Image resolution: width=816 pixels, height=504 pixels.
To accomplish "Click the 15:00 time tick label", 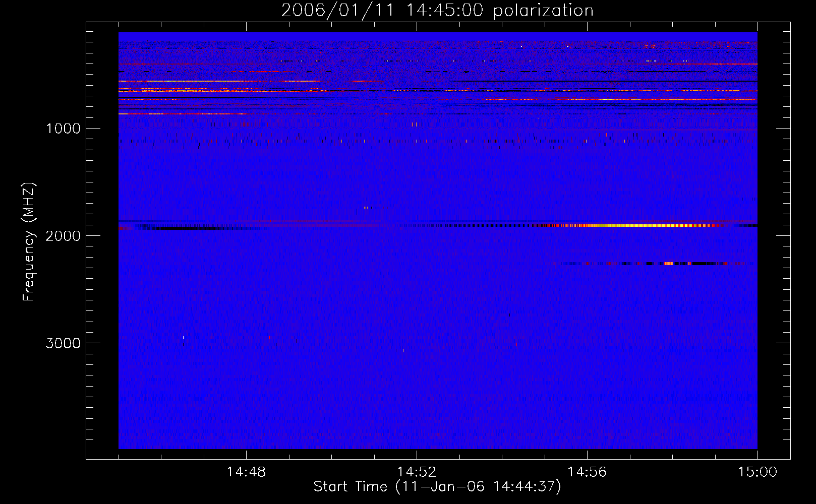I will pyautogui.click(x=757, y=472).
